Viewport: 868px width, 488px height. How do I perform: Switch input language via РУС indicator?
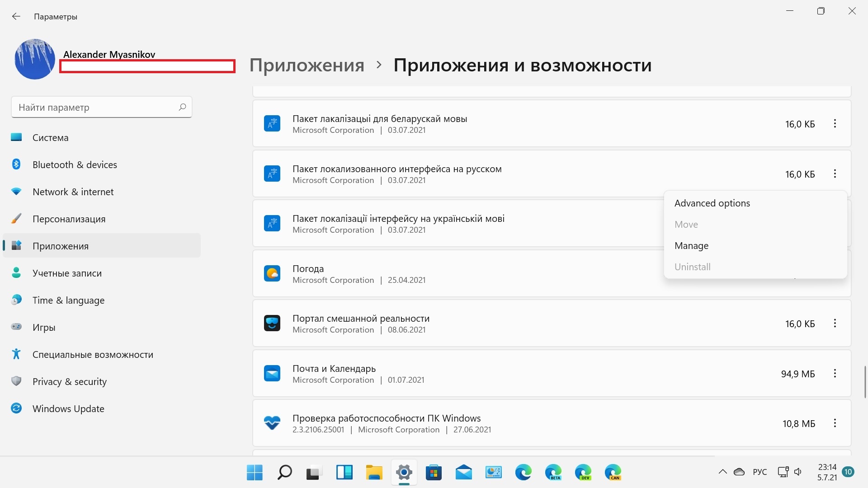click(x=760, y=472)
